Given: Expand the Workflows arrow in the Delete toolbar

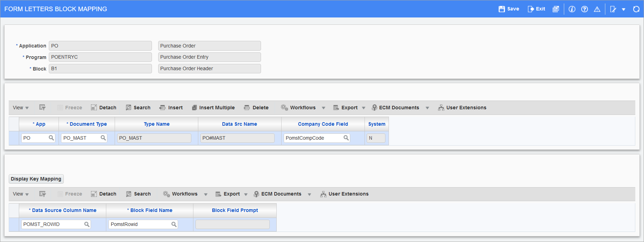Looking at the screenshot, I should pos(323,108).
